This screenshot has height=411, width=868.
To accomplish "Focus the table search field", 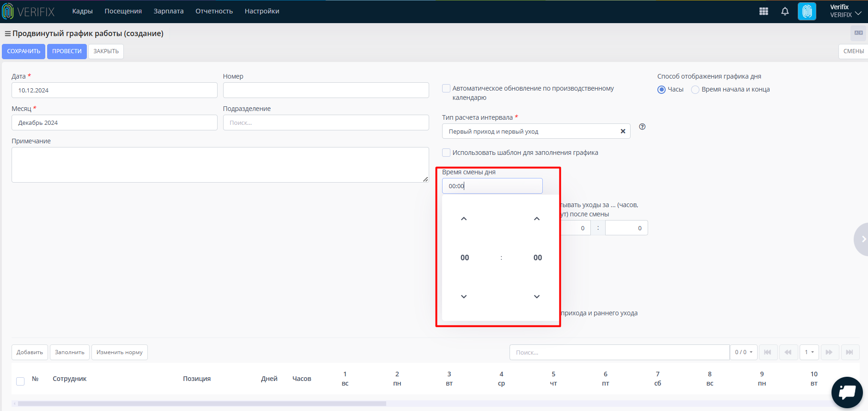I will point(619,352).
